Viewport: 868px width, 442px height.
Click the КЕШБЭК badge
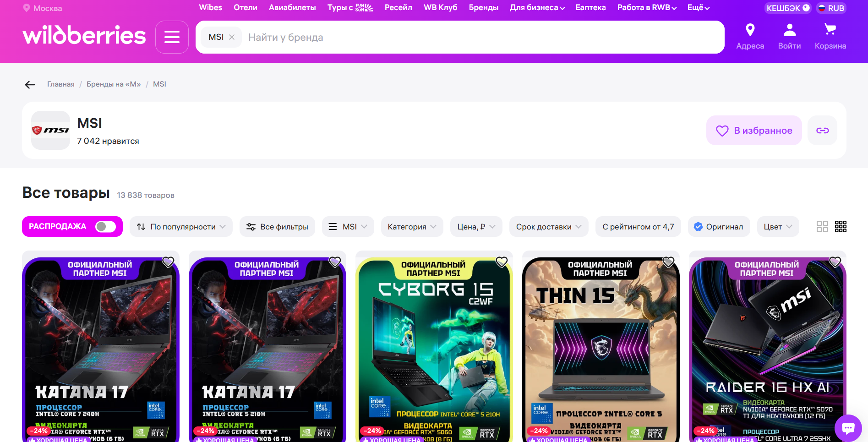tap(788, 8)
